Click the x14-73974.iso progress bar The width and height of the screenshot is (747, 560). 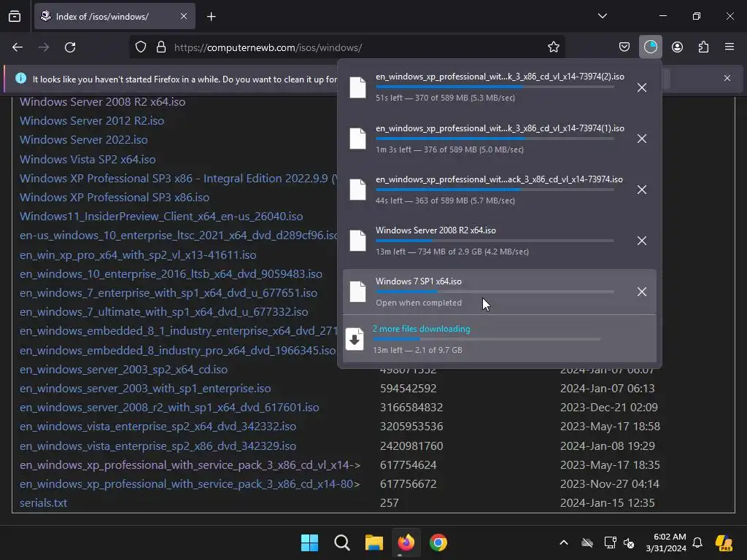495,190
